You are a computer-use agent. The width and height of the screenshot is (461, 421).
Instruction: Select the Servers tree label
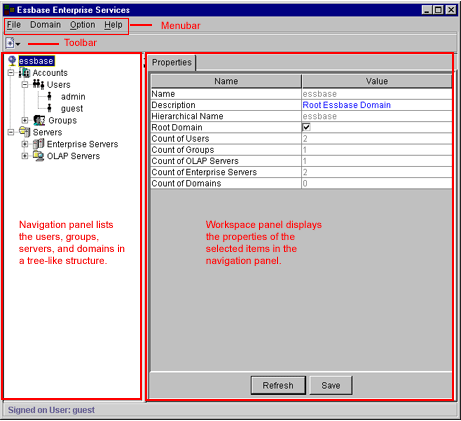(x=47, y=132)
